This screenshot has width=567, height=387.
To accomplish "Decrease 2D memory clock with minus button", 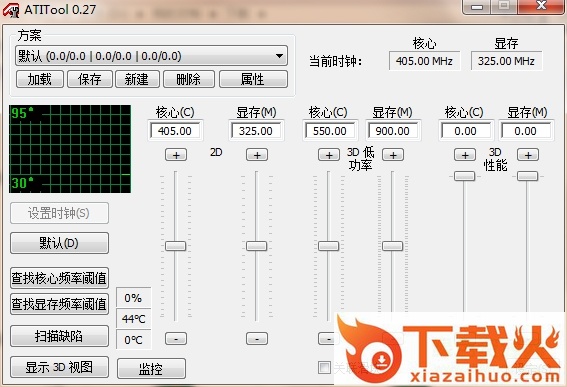I will point(257,339).
